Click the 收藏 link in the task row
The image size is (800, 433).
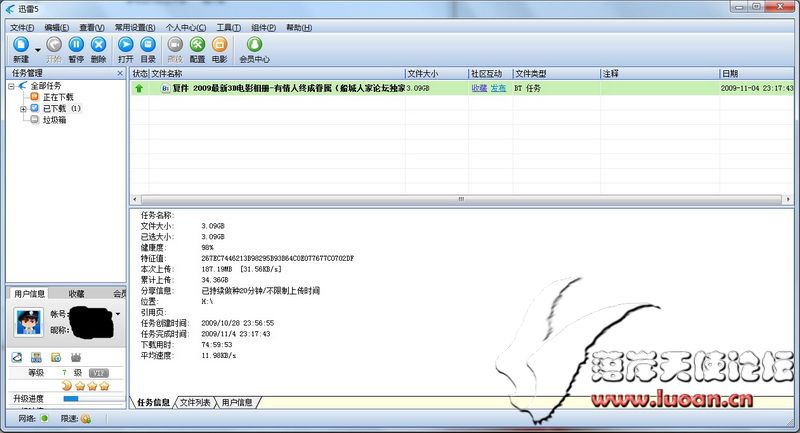click(x=479, y=88)
